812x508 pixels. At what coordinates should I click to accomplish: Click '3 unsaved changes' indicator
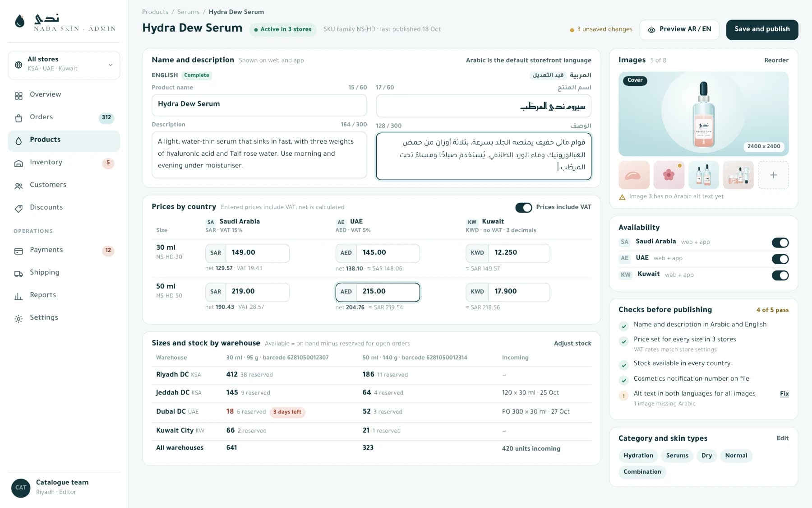click(x=601, y=29)
